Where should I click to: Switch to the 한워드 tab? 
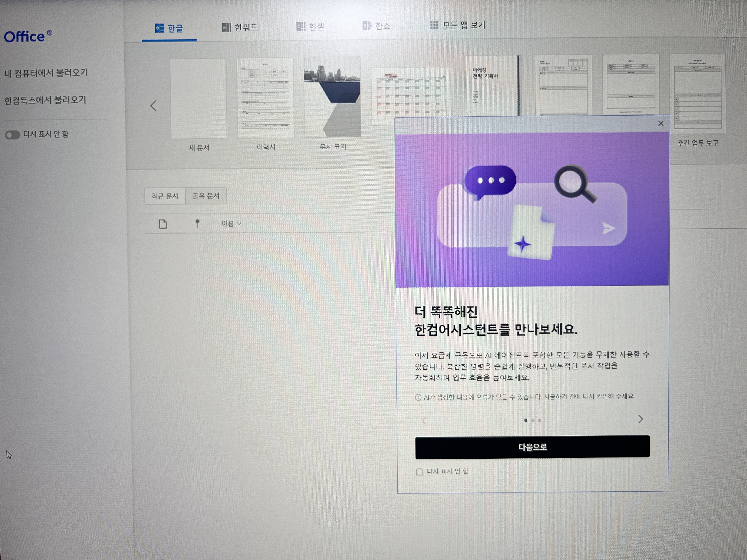pos(240,27)
